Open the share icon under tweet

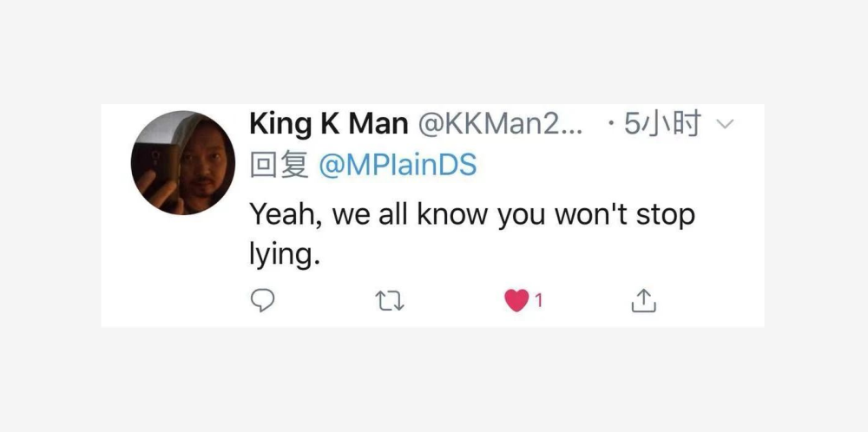642,301
